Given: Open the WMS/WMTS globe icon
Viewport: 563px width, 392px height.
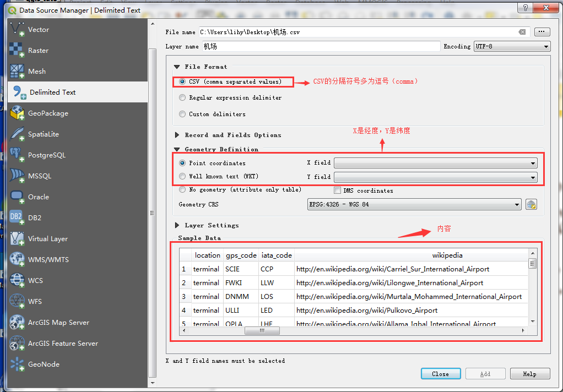Looking at the screenshot, I should (18, 260).
